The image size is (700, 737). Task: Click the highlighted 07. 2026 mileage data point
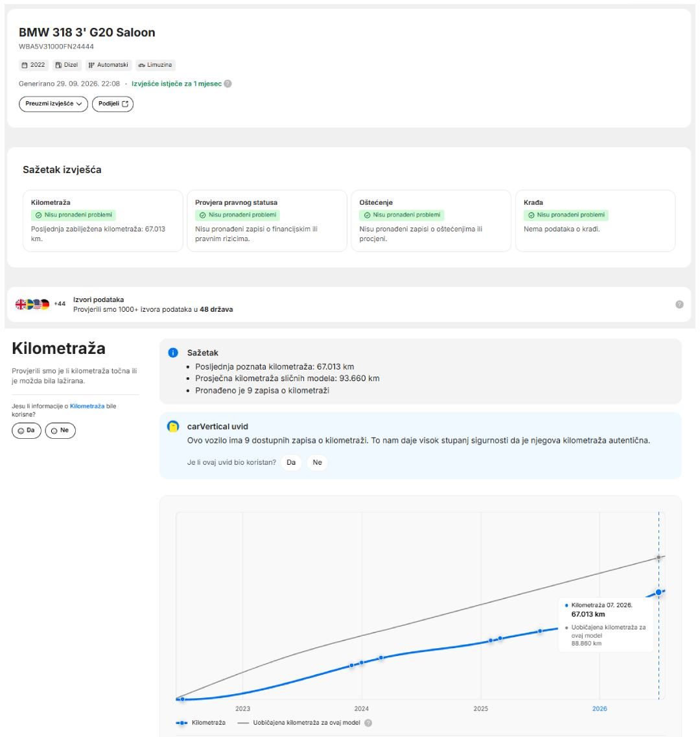[x=659, y=592]
